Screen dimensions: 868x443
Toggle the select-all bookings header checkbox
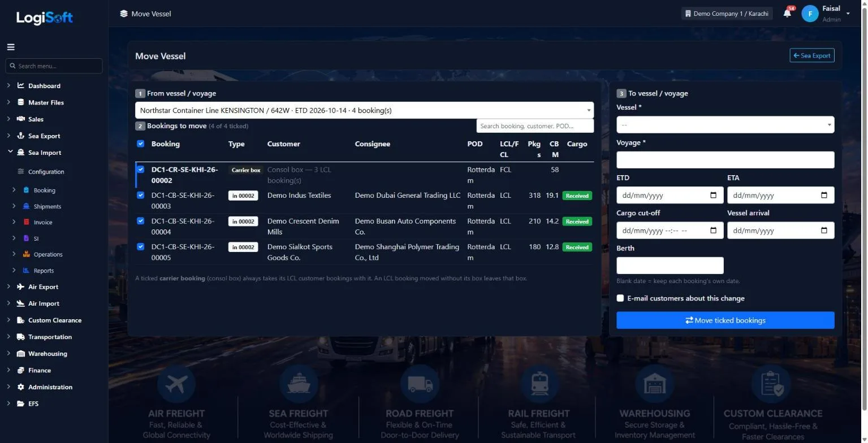tap(141, 144)
